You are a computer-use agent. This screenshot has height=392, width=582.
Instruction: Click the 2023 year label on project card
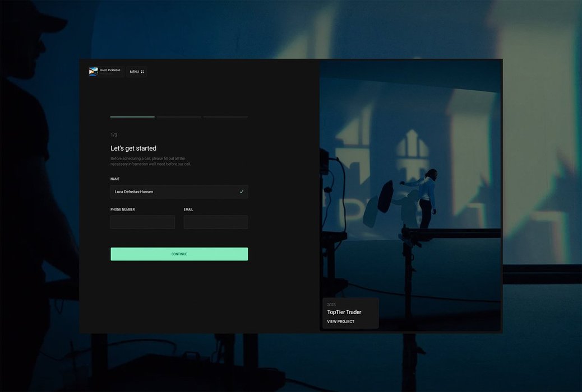331,305
